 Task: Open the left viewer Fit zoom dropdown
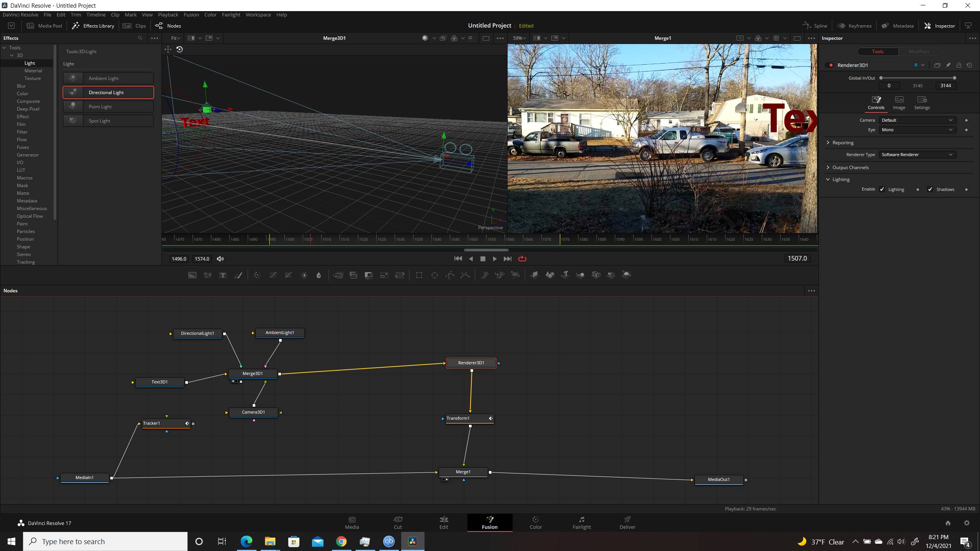coord(175,38)
